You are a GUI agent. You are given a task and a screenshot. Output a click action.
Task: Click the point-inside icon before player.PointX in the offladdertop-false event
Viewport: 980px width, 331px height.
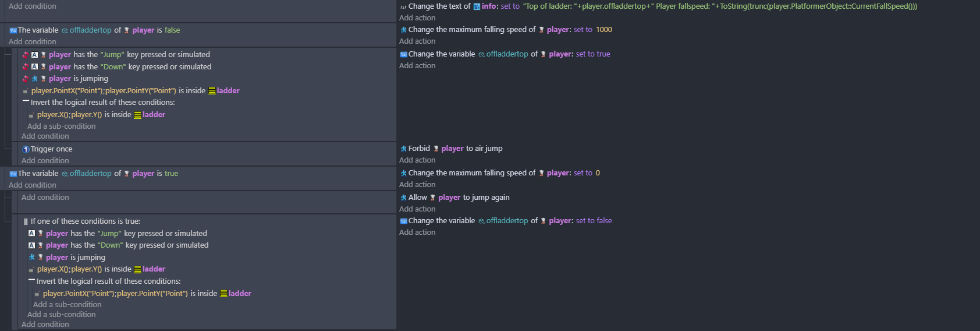point(26,91)
